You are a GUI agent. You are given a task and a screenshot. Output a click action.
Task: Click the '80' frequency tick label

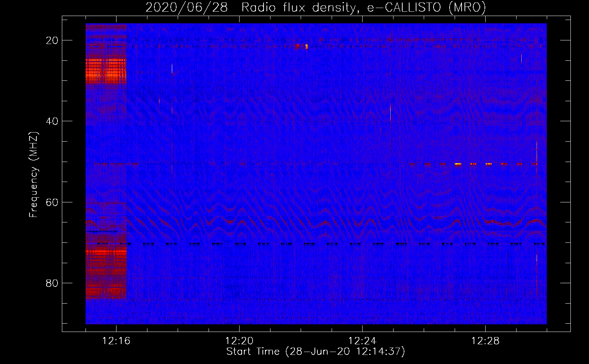point(52,283)
